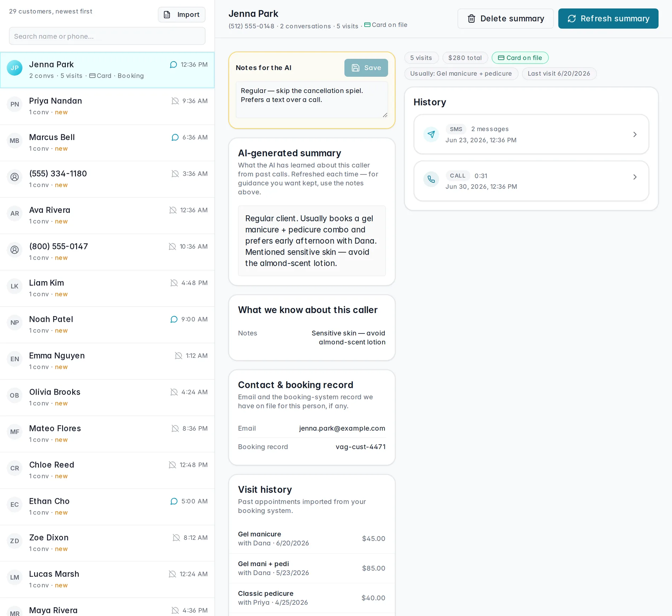Click the green Card on file chip
Screen dimensions: 672x616
520,58
